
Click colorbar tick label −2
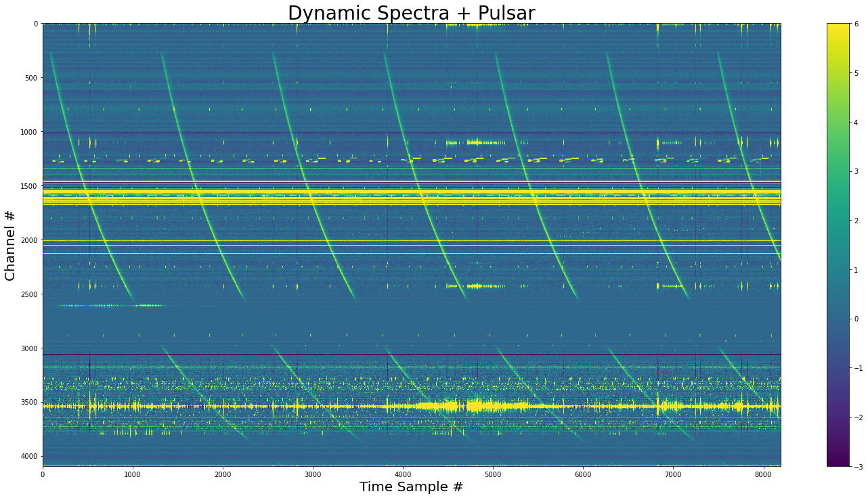(859, 417)
